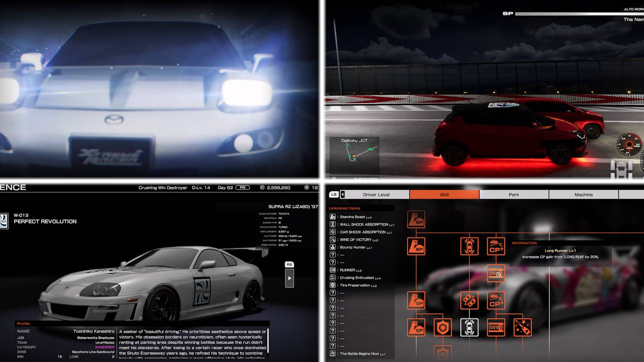
Task: Click the Bounty Hunter Lv.1 entry
Action: click(x=355, y=247)
